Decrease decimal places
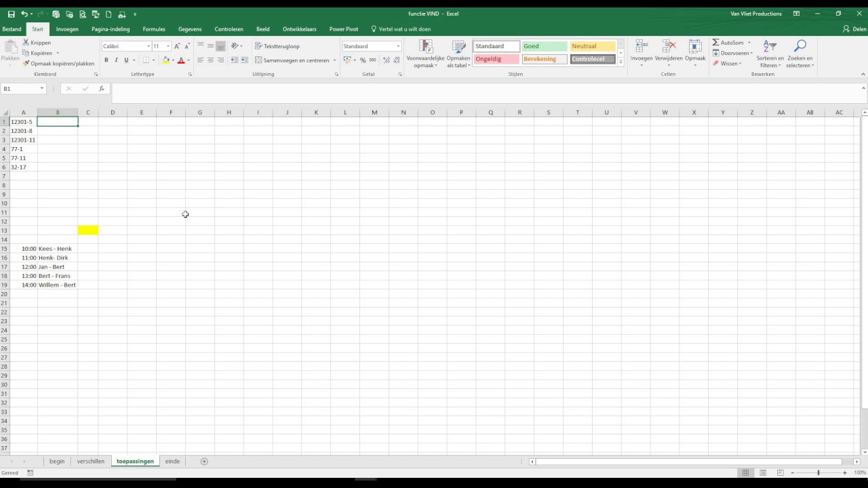868x488 pixels. (396, 60)
